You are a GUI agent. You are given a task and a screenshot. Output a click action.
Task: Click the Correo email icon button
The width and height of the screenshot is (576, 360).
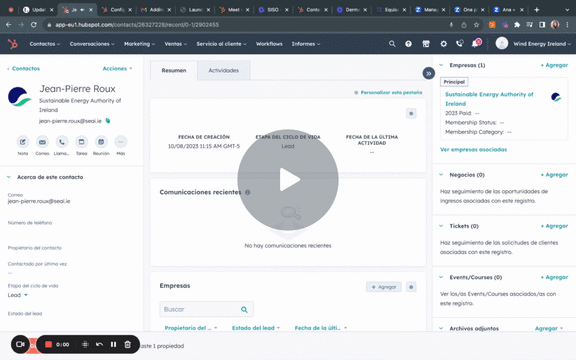click(42, 142)
